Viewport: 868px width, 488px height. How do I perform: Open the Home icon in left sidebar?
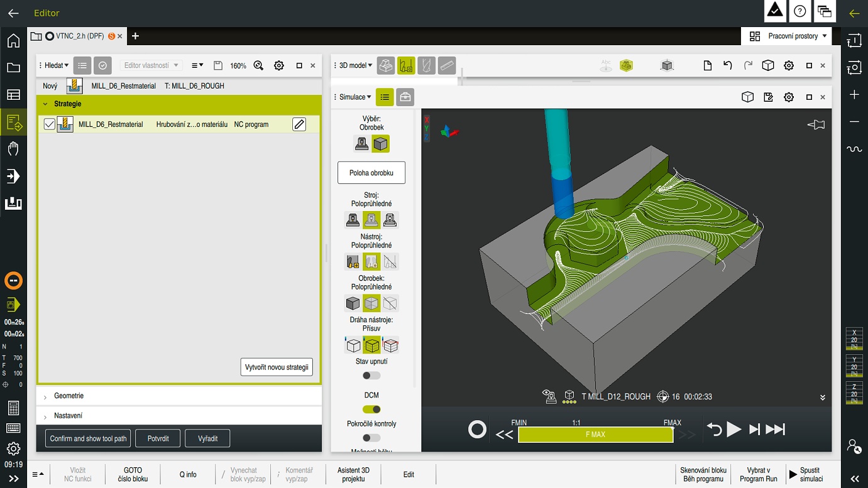coord(13,41)
